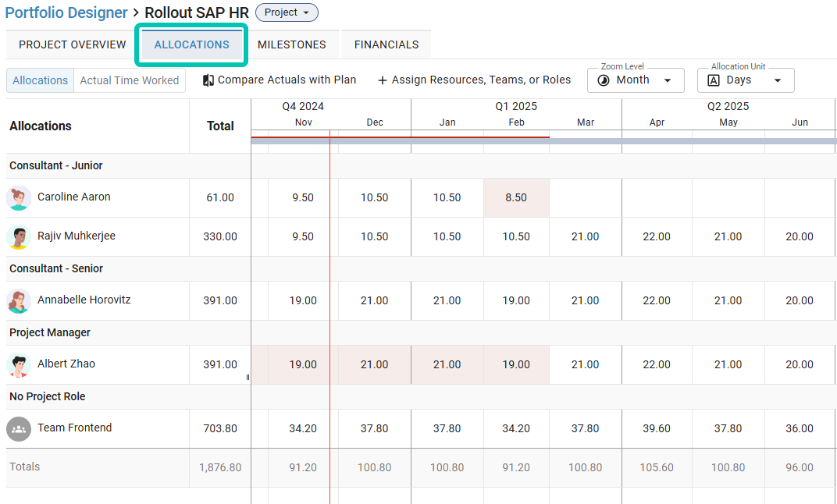Viewport: 837px width, 504px height.
Task: Click the No Project Role group header
Action: coord(48,397)
